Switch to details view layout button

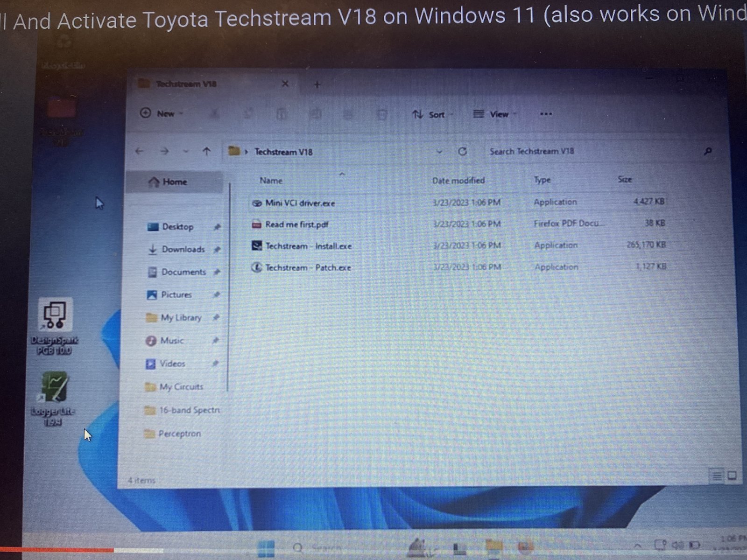(717, 476)
